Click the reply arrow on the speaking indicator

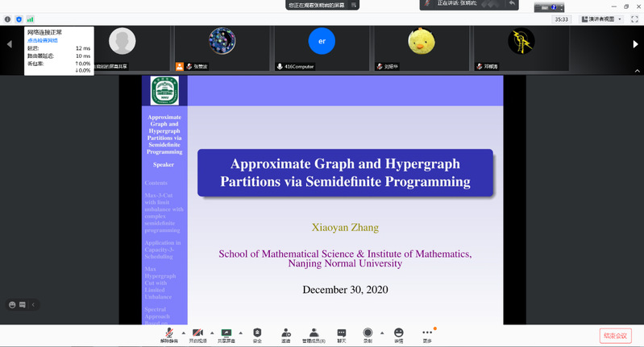(512, 4)
